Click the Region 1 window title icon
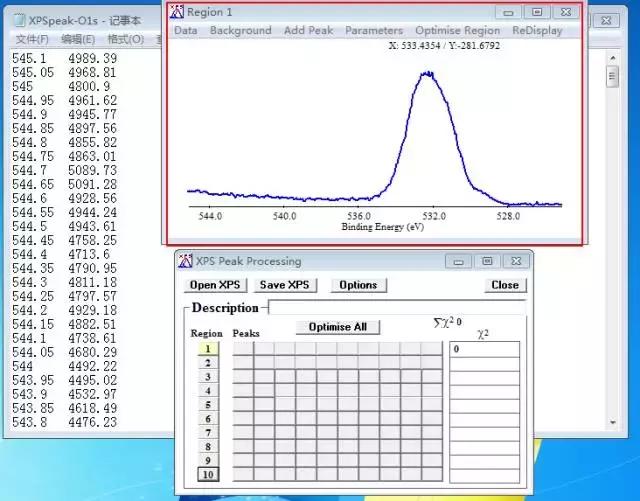This screenshot has height=501, width=640. [177, 12]
